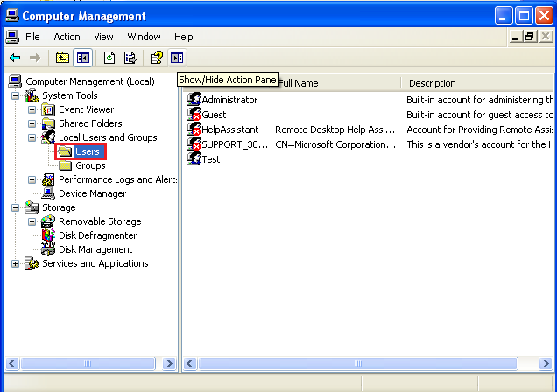This screenshot has width=557, height=392.
Task: Click the user list horizontal scrollbar thumb
Action: (357, 364)
